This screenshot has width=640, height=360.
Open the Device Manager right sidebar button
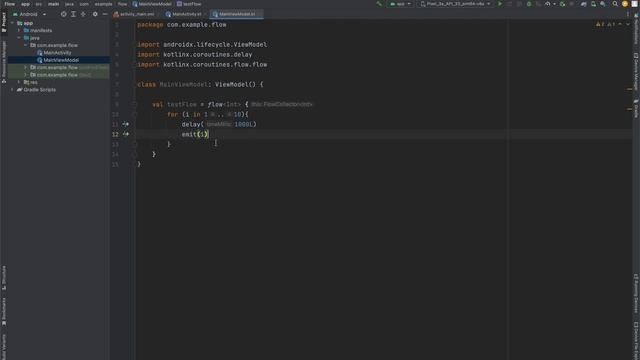pyautogui.click(x=636, y=71)
